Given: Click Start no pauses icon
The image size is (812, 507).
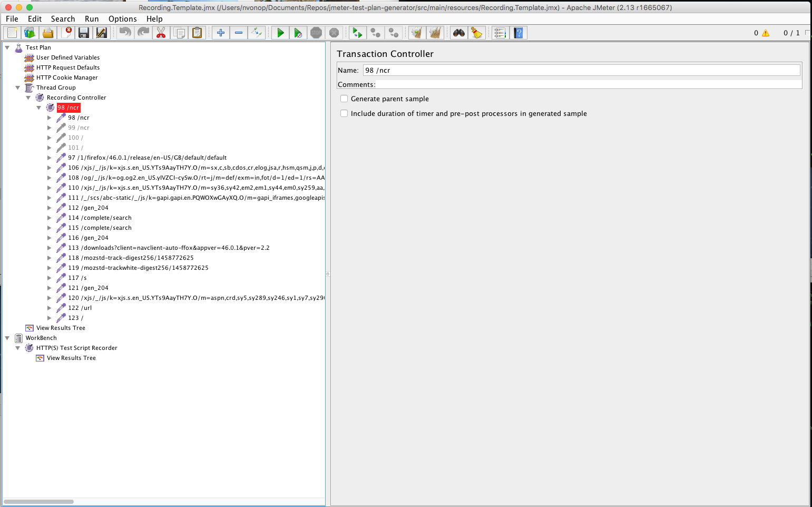Looking at the screenshot, I should pos(298,33).
